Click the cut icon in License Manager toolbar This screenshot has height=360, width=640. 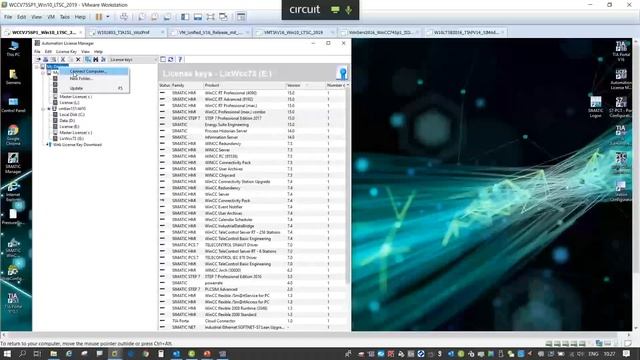pos(63,60)
